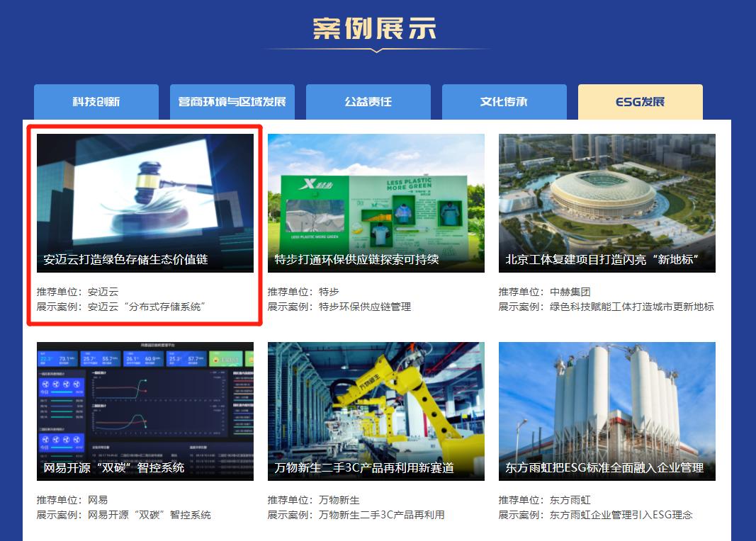Open the 安迈云 gavel case thumbnail

pos(145,203)
